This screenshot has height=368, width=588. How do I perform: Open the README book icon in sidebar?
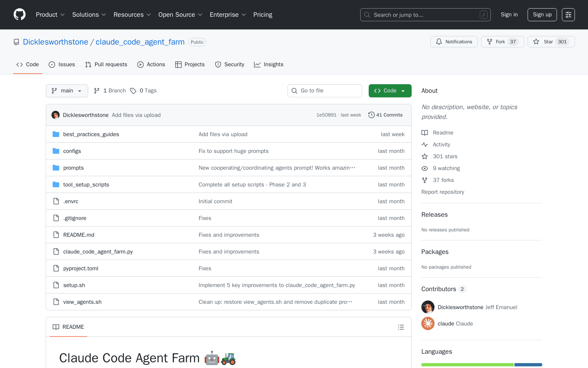(425, 132)
